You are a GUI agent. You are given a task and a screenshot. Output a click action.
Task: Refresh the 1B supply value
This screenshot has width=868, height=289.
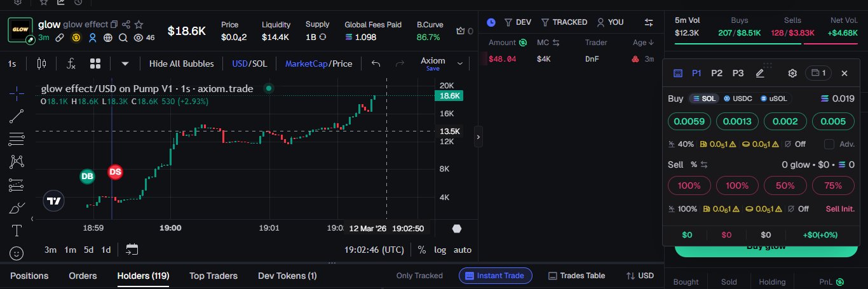(x=323, y=37)
